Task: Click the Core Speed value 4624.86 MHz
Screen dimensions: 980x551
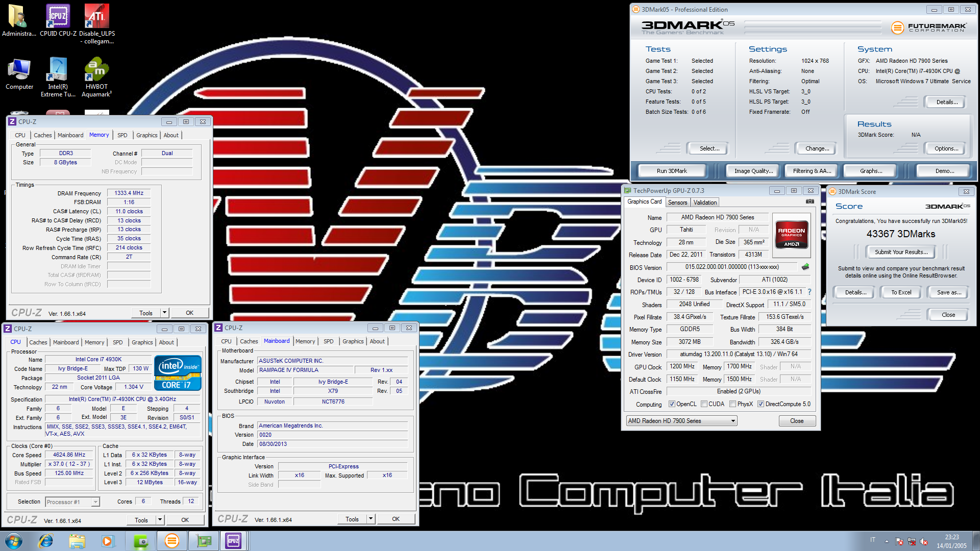Action: (69, 455)
